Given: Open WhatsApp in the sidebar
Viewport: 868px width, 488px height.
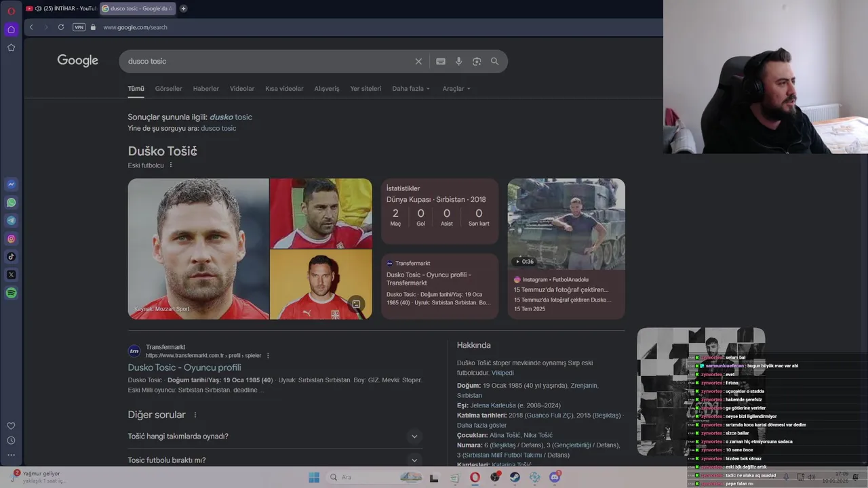Looking at the screenshot, I should click(11, 203).
